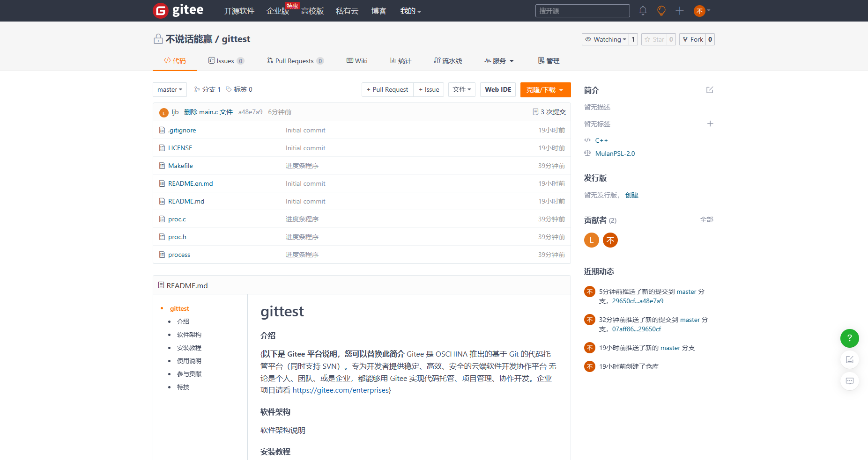Click the 19小时前创建了仓库 activity avatar
Viewport: 868px width, 460px height.
point(590,366)
